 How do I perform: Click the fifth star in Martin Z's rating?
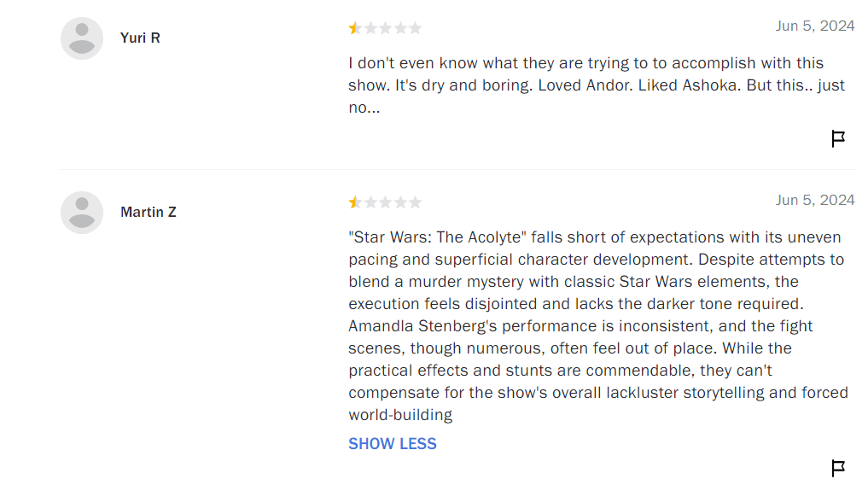tap(416, 202)
